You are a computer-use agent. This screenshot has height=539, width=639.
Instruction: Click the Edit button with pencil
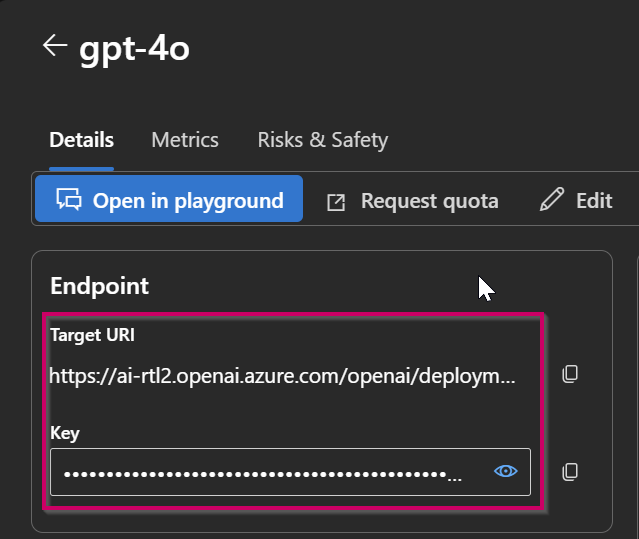576,200
